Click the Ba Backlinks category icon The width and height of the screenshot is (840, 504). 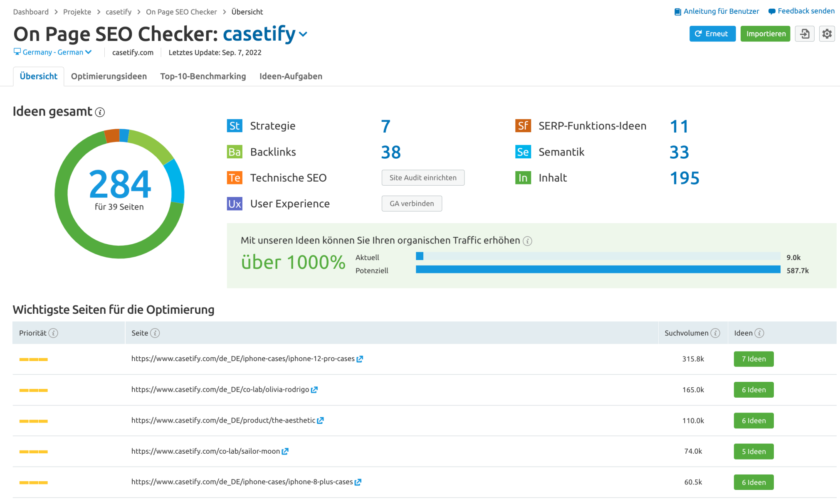pyautogui.click(x=235, y=152)
